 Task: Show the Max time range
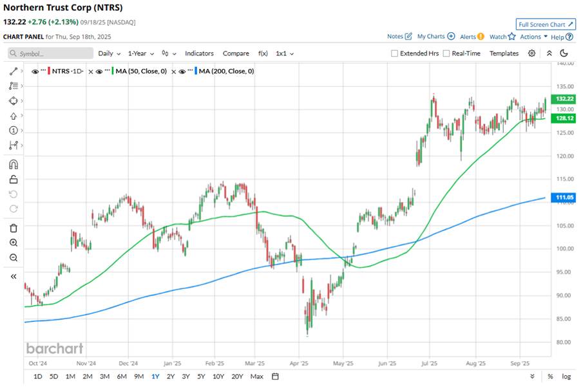[x=257, y=377]
